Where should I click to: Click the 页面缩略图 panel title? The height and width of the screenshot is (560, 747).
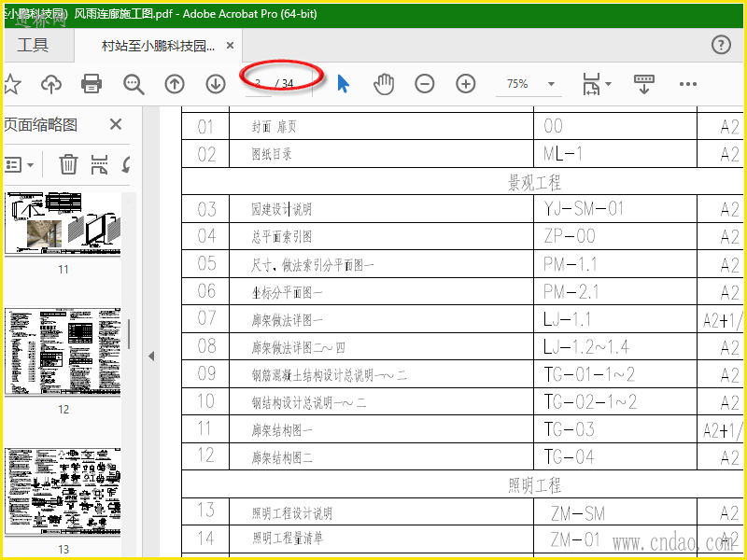(40, 125)
